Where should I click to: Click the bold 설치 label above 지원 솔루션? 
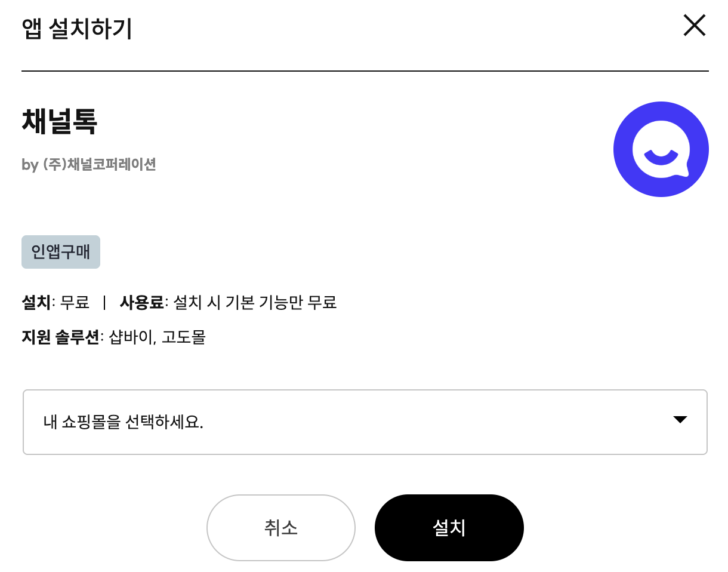(x=36, y=303)
